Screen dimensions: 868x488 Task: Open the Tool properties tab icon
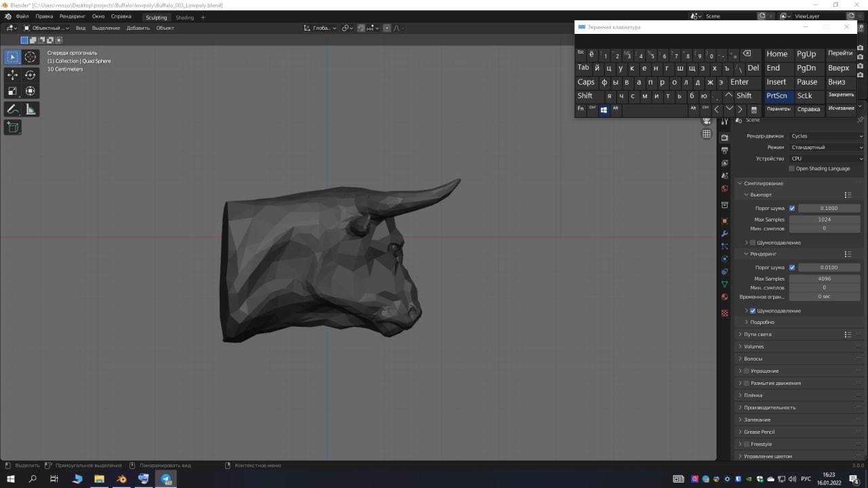pyautogui.click(x=724, y=121)
